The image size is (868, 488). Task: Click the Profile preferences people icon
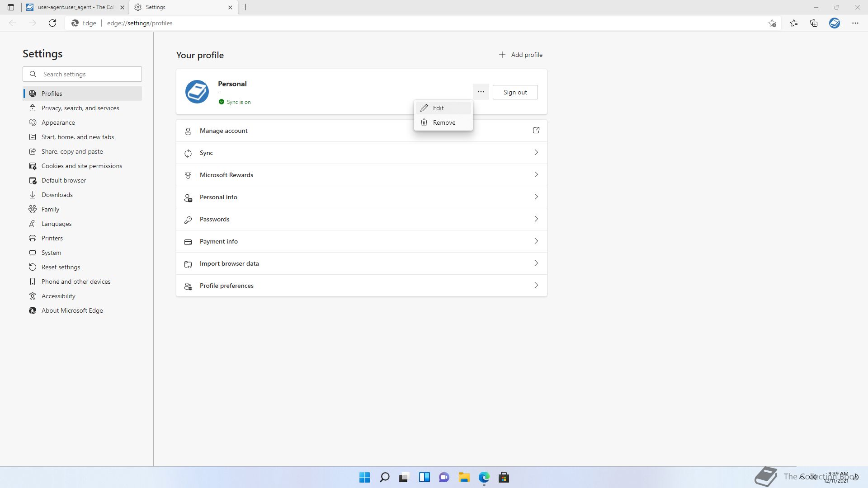(188, 286)
